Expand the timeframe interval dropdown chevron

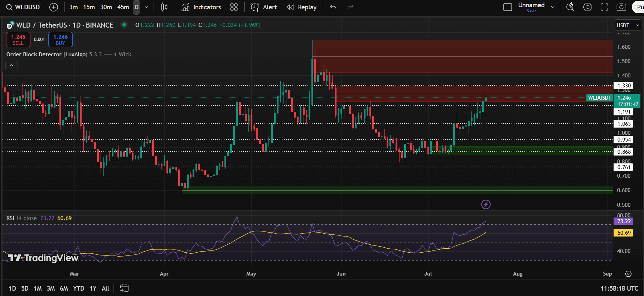coord(146,7)
